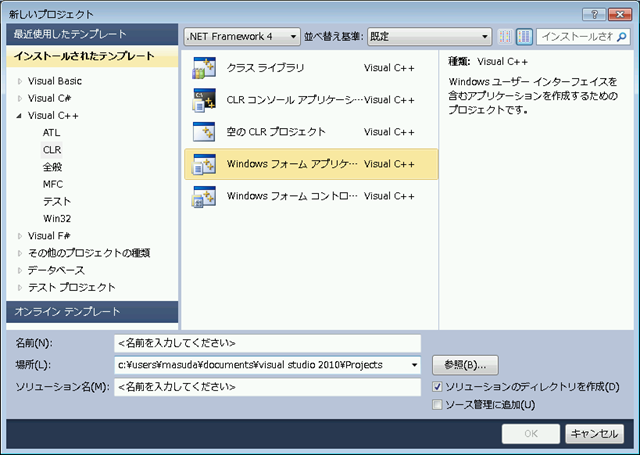Switch to small icons view
The height and width of the screenshot is (455, 640).
[x=505, y=37]
